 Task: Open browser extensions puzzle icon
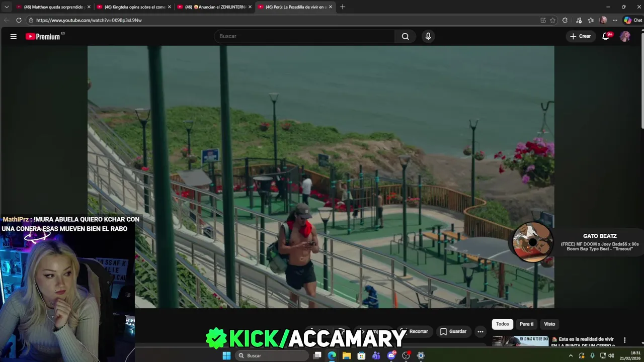point(565,20)
